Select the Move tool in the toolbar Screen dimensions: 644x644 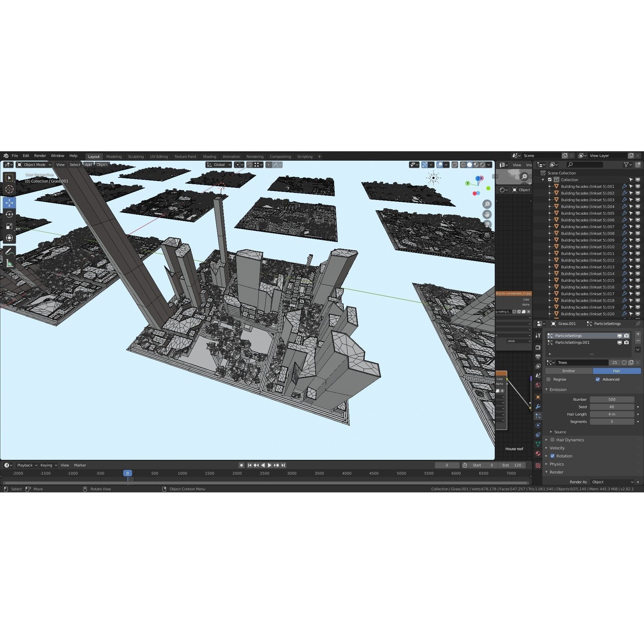9,202
